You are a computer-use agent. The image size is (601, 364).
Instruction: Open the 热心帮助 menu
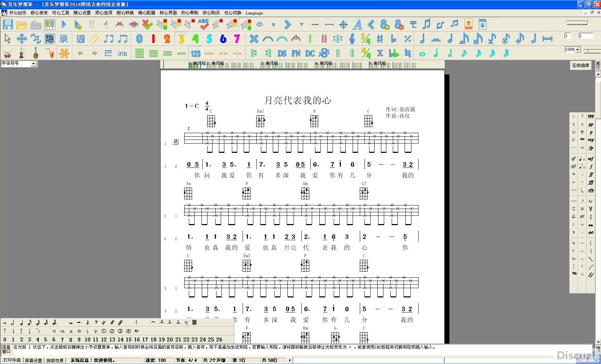point(190,13)
